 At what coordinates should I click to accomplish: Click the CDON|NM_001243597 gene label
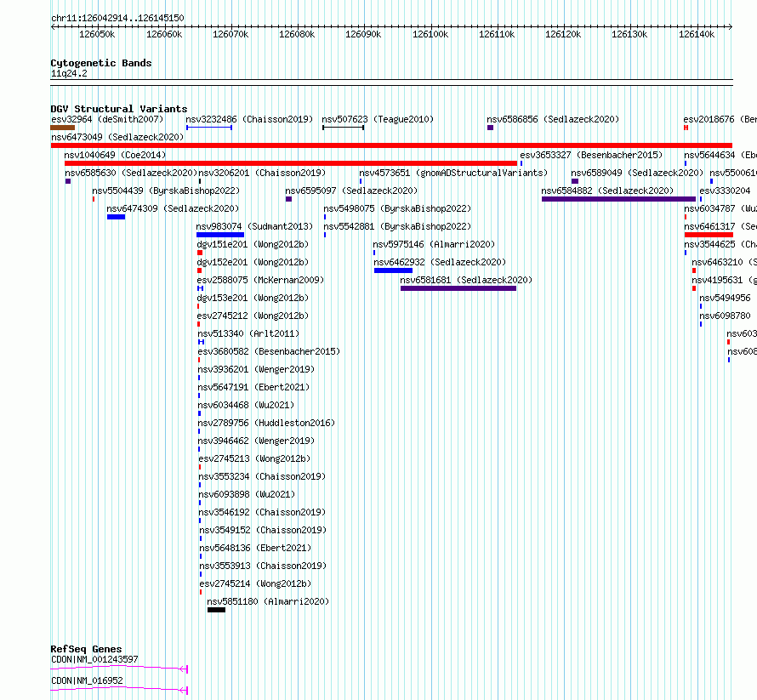94,659
